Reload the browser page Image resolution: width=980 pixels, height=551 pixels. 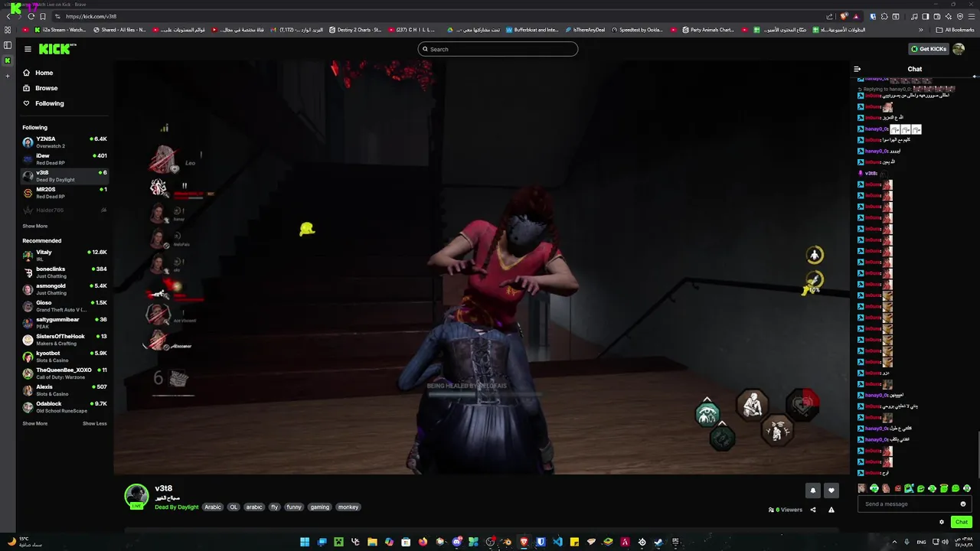pos(31,16)
